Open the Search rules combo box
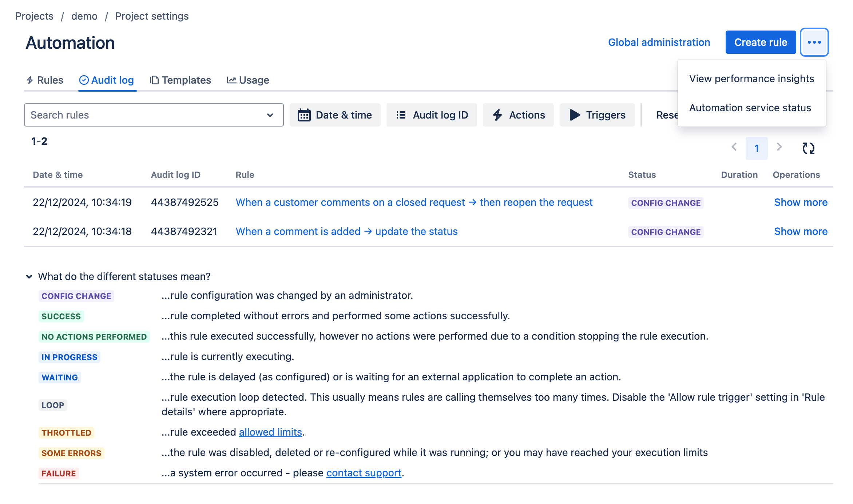Image resolution: width=853 pixels, height=504 pixels. click(154, 115)
